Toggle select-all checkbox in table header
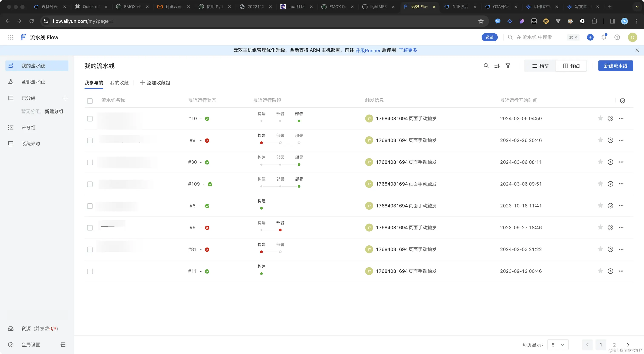This screenshot has height=354, width=644. [x=90, y=101]
